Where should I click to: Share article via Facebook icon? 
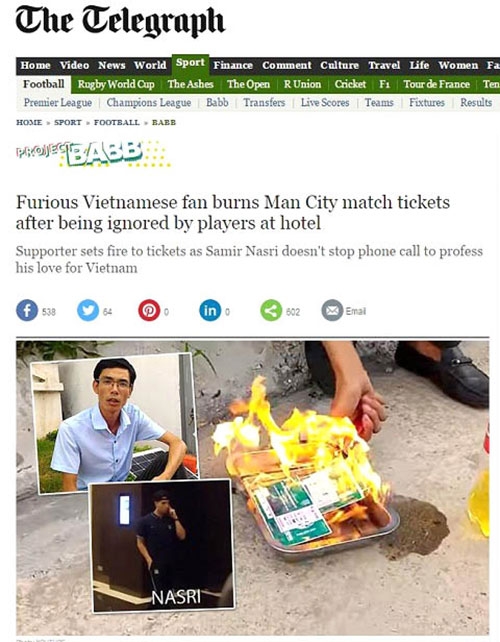tap(27, 310)
